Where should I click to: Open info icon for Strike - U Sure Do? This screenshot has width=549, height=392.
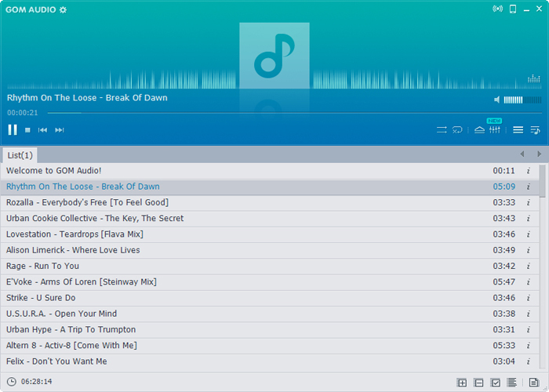[529, 298]
